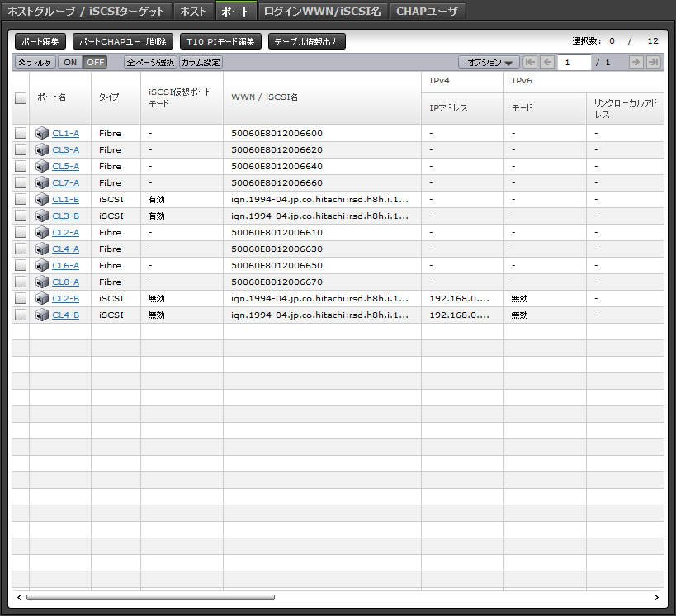Click the port icon beside CL8-A
Viewport: 676px width, 616px height.
[43, 282]
